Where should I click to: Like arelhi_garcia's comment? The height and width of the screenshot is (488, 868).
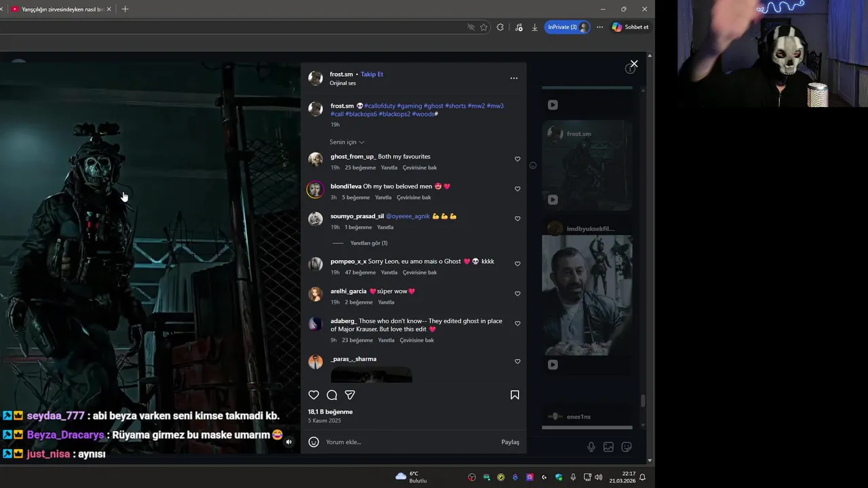pyautogui.click(x=517, y=293)
